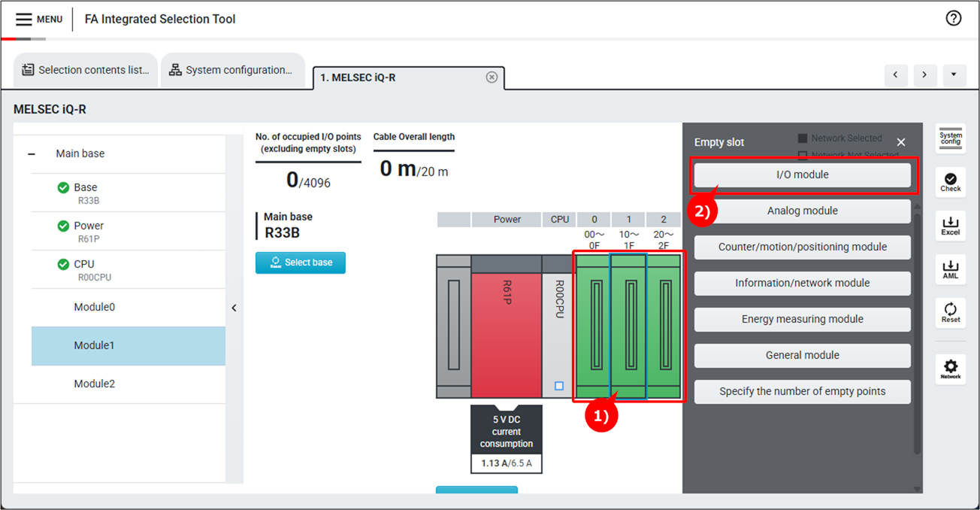This screenshot has height=510, width=980.
Task: Open the help question mark icon
Action: pos(954,19)
